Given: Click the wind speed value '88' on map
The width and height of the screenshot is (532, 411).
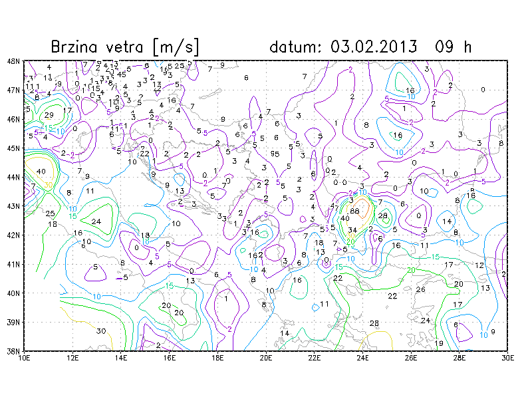Looking at the screenshot, I should [x=354, y=211].
